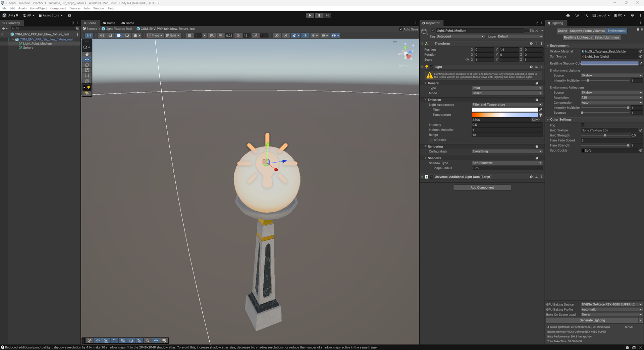Viewport: 644px width, 350px height.
Task: Click the Step frame button
Action: 327,15
